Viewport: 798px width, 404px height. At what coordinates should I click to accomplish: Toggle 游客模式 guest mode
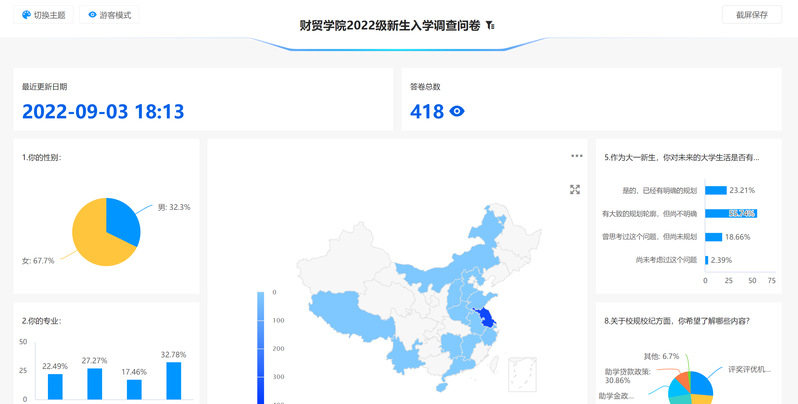pyautogui.click(x=110, y=15)
